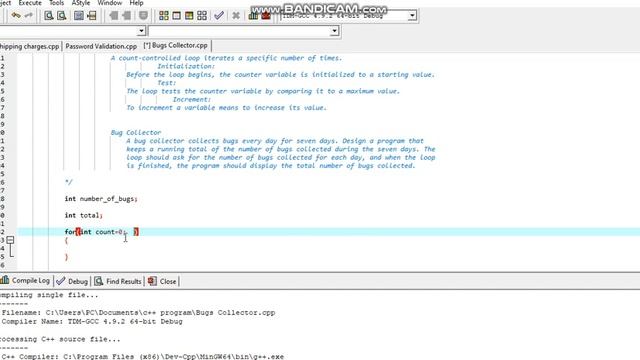The width and height of the screenshot is (640, 360).
Task: Open the Window menu
Action: click(x=109, y=3)
